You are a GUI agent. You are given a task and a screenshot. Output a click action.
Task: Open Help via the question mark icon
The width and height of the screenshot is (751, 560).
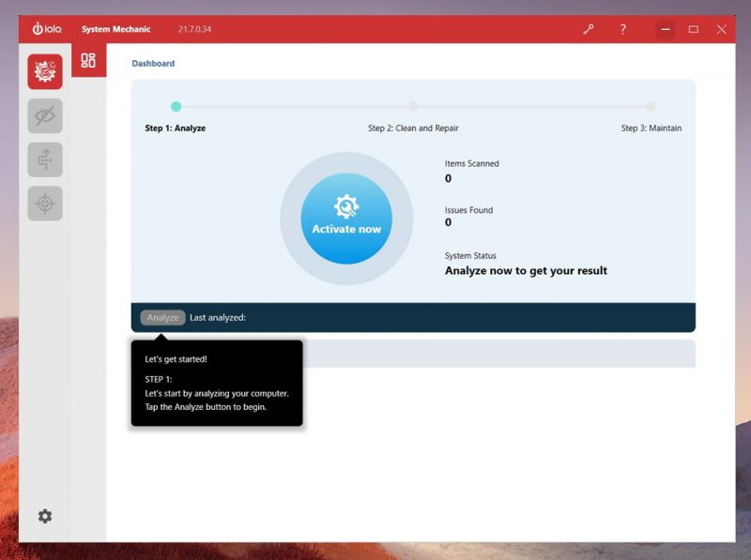click(x=622, y=29)
